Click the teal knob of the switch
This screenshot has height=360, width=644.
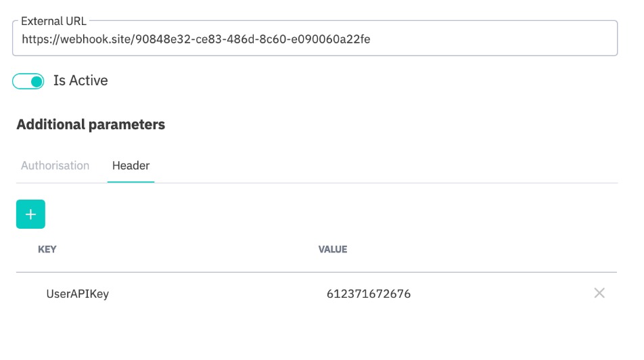pyautogui.click(x=37, y=81)
